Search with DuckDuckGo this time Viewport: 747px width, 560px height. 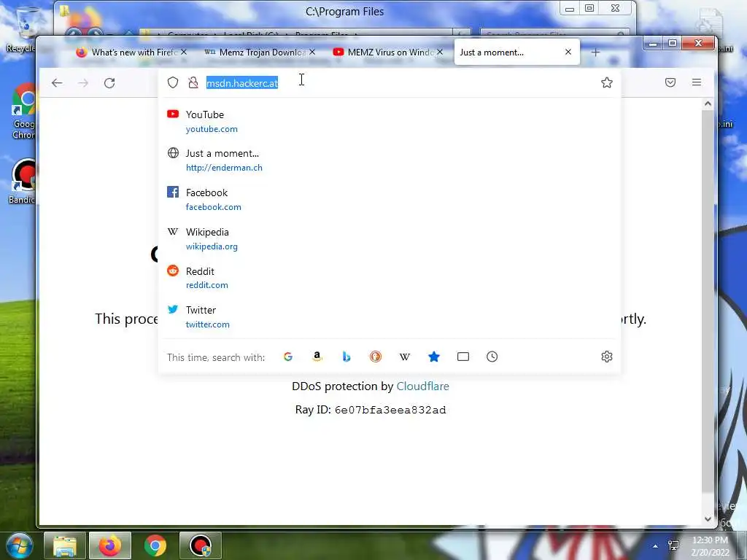[376, 357]
